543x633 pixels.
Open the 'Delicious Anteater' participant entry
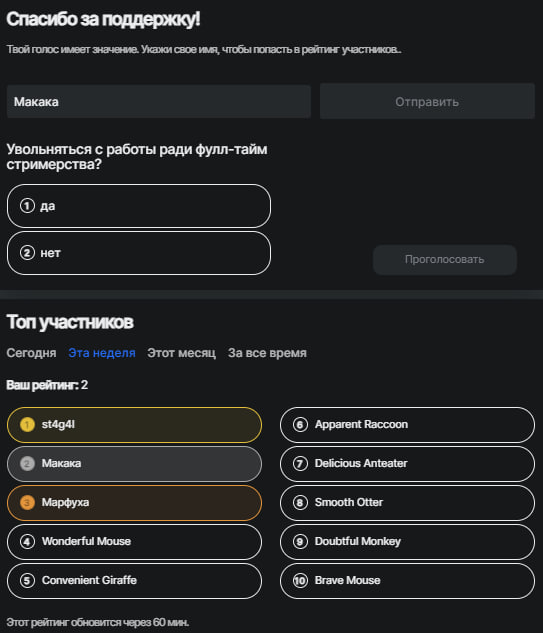click(407, 463)
